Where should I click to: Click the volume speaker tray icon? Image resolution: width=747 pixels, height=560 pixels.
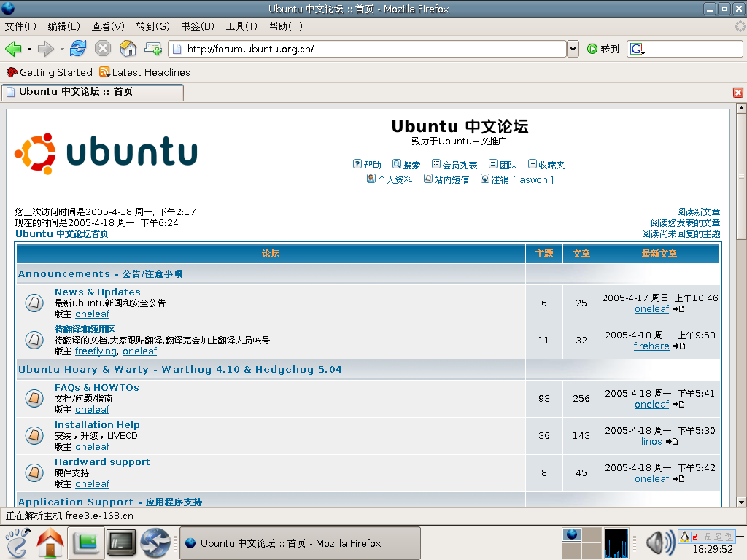[659, 542]
